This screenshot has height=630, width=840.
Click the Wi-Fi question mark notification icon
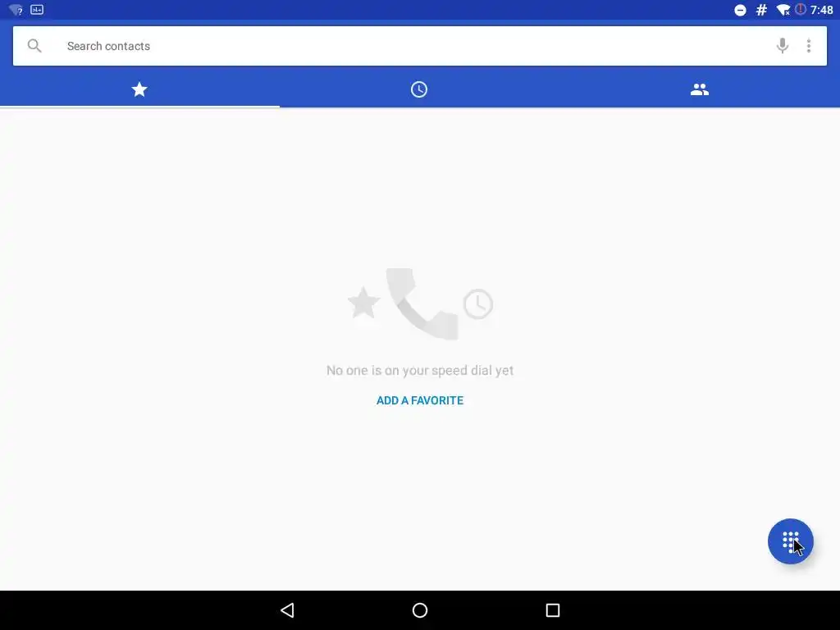click(x=16, y=10)
